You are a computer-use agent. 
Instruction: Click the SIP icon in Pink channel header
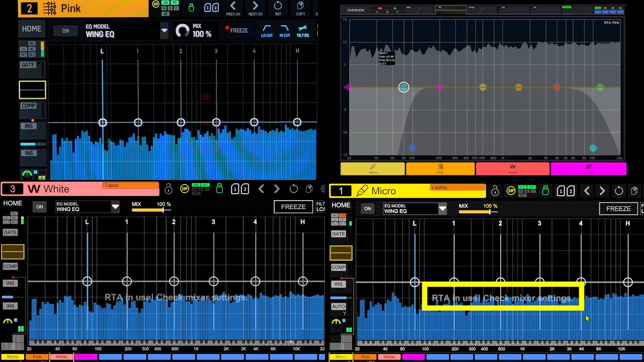[155, 4]
